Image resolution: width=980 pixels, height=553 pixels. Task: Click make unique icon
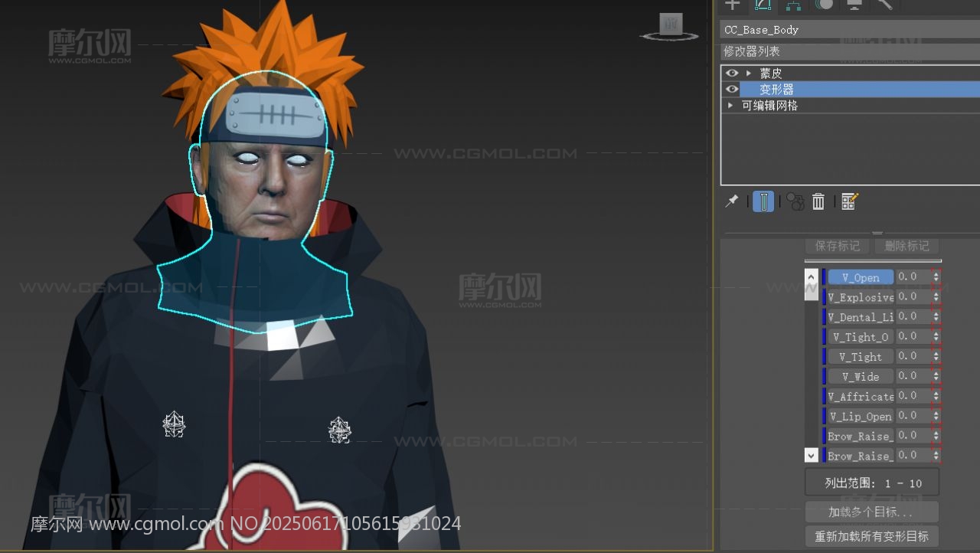coord(795,201)
